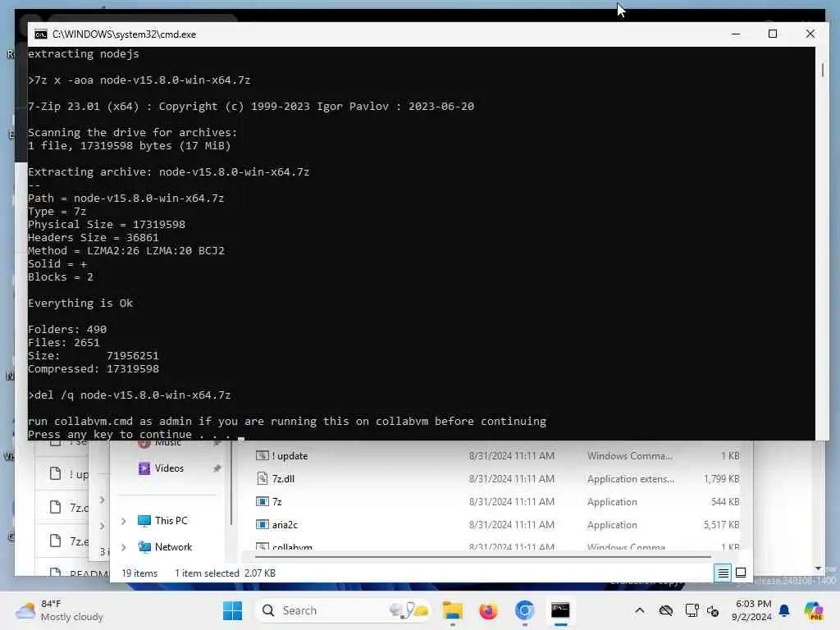Select Network in navigation pane
Screen dimensions: 840x630
[x=173, y=547]
